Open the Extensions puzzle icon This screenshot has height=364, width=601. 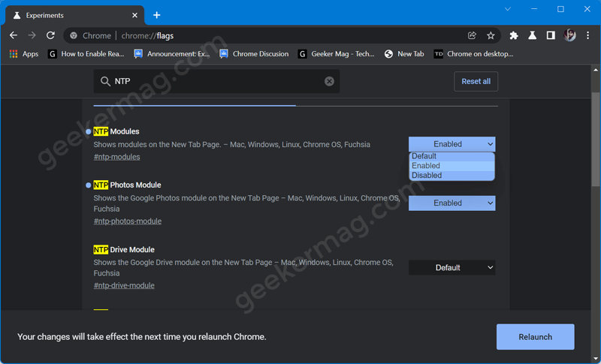click(514, 35)
